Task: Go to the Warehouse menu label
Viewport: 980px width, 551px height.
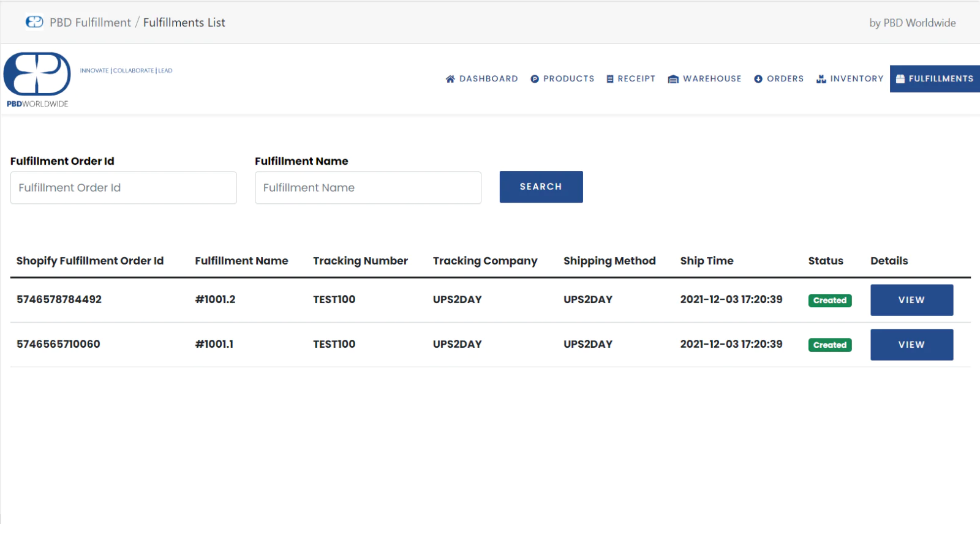Action: (x=712, y=79)
